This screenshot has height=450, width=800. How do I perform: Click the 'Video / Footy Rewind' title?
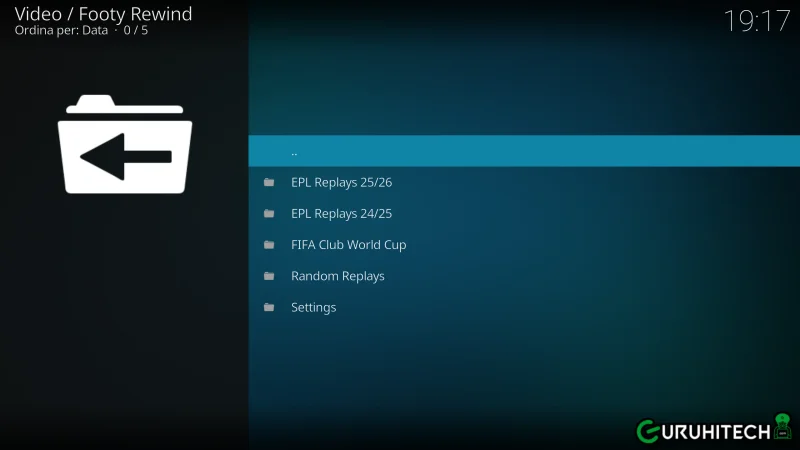click(x=103, y=14)
